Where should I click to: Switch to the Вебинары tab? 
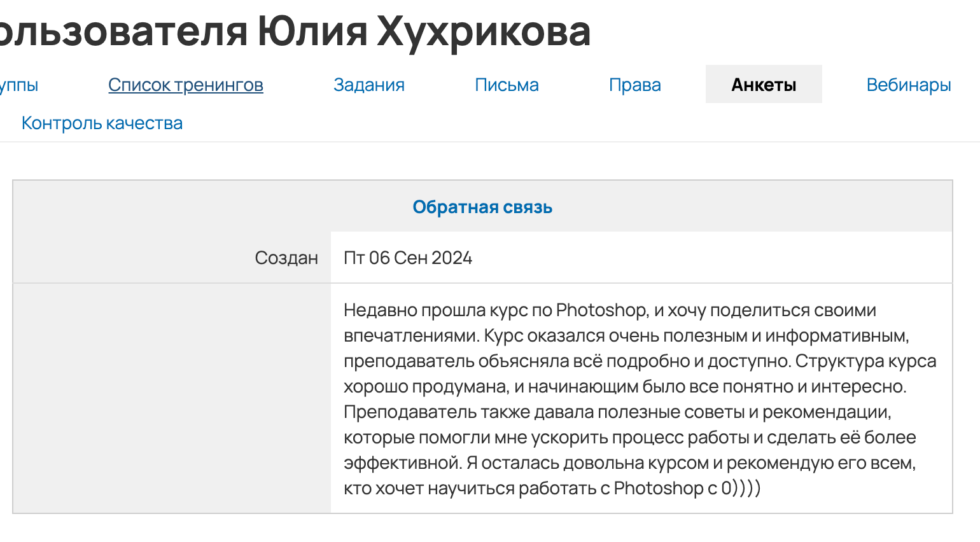908,84
